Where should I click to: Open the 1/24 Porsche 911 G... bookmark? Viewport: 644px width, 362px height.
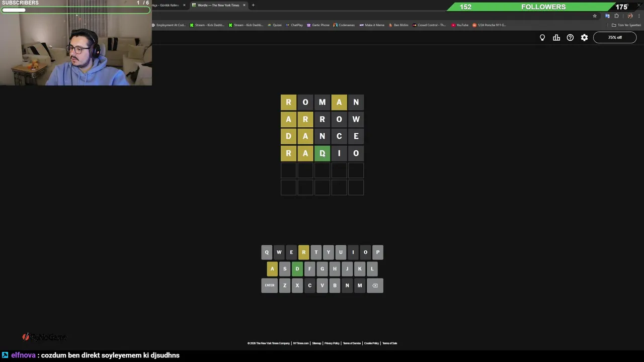pos(489,25)
